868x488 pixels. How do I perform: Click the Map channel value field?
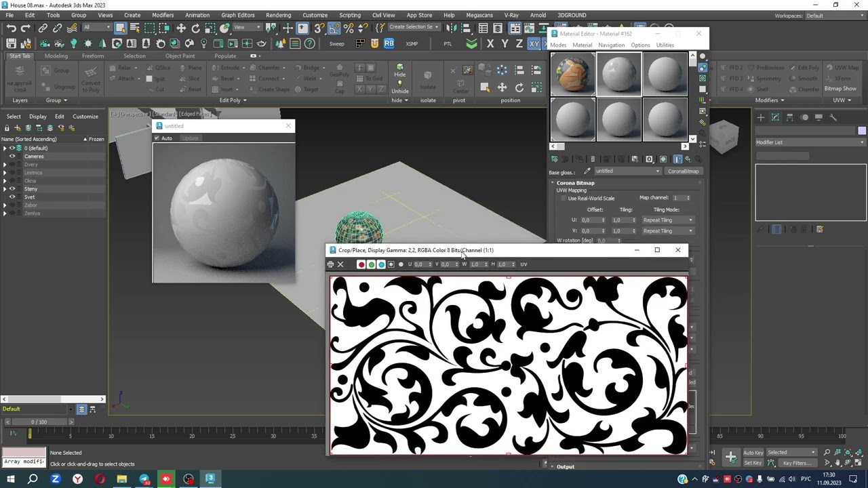pyautogui.click(x=678, y=198)
